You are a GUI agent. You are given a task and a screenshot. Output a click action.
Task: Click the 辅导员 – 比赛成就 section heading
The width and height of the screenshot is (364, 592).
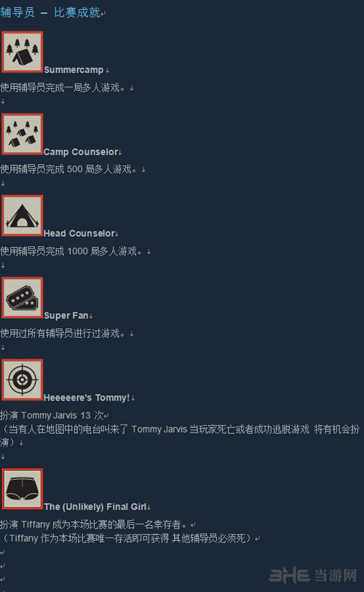tap(50, 12)
